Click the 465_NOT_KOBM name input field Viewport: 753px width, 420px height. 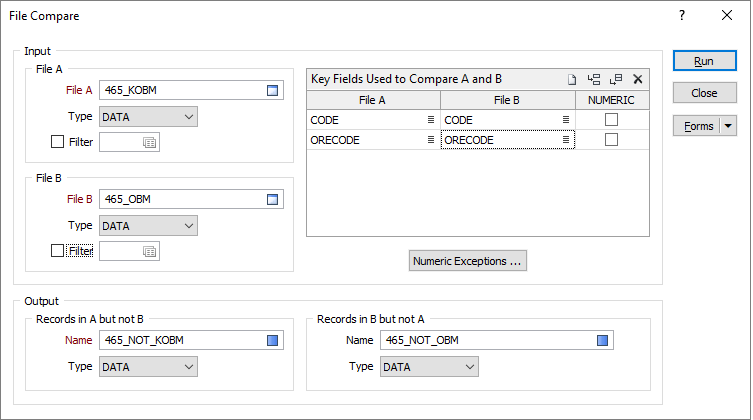pyautogui.click(x=191, y=340)
